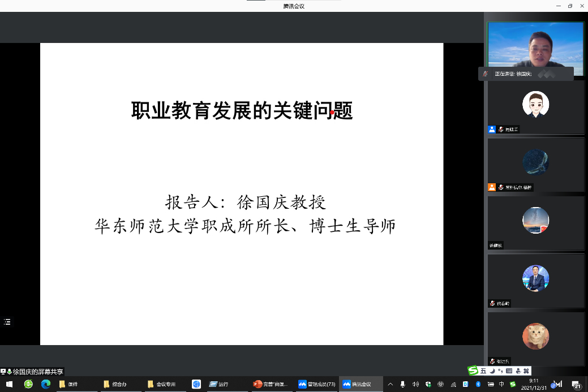Click the Sogou S logo on IME toolbar
This screenshot has height=392, width=588.
(x=473, y=371)
